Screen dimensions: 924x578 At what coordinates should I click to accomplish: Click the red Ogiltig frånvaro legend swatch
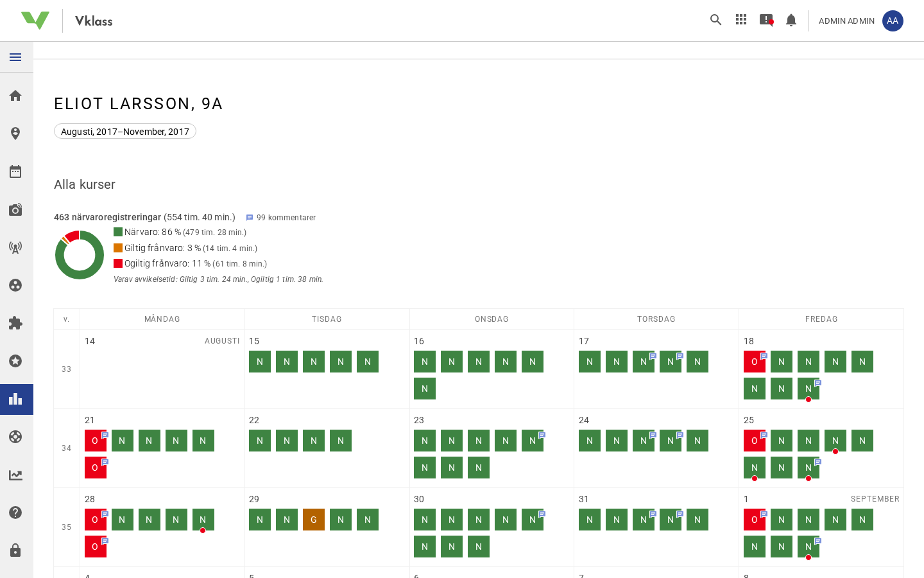coord(118,263)
